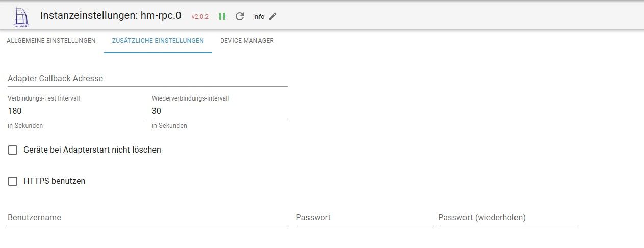Screen dimensions: 644x248
Task: Focus the Adapter Callback Adresse field
Action: coord(147,79)
